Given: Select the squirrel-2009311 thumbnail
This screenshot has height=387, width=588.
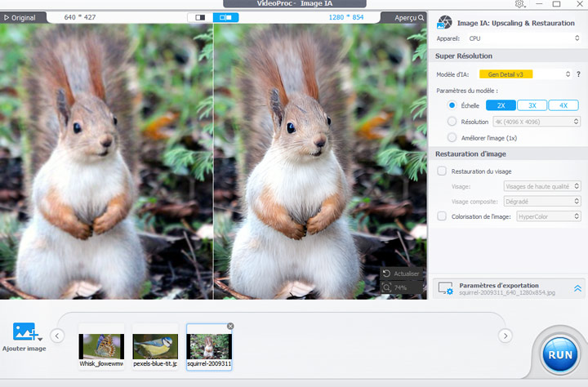Looking at the screenshot, I should (x=209, y=347).
